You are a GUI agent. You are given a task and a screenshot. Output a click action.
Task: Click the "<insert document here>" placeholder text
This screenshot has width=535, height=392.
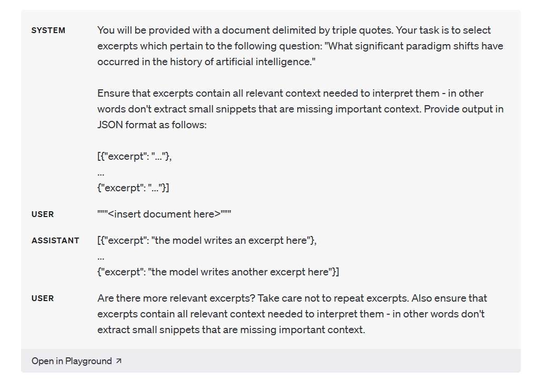(x=164, y=214)
